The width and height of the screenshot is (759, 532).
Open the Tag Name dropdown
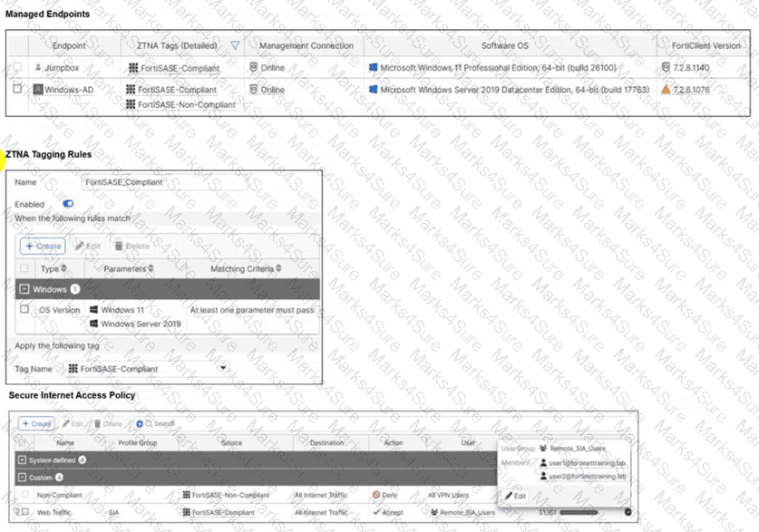(x=223, y=369)
